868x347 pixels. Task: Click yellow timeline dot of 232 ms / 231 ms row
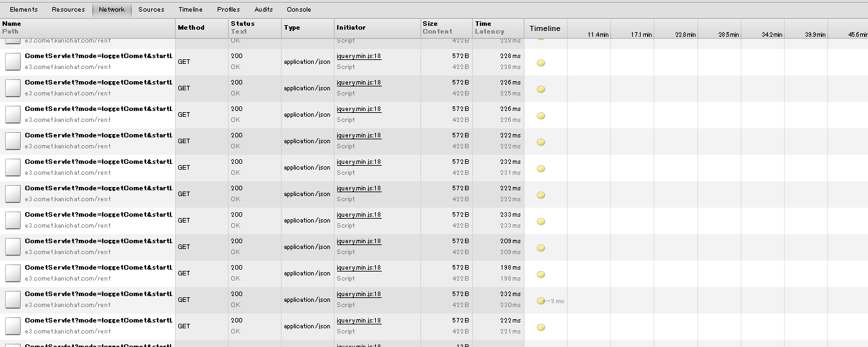[541, 168]
